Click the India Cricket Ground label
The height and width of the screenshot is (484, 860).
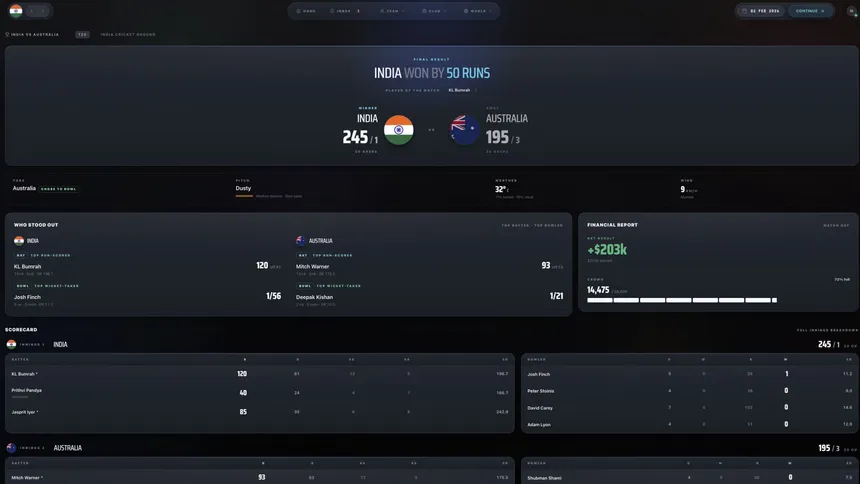(128, 35)
